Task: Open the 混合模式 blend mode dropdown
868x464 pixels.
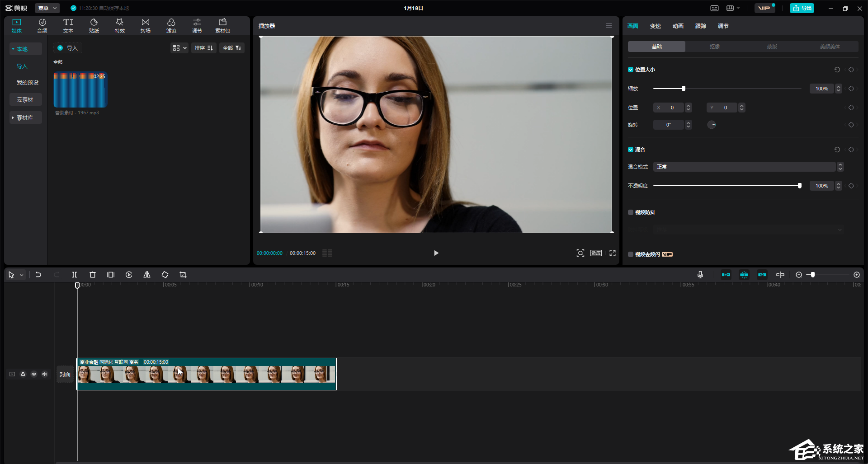Action: (x=748, y=167)
